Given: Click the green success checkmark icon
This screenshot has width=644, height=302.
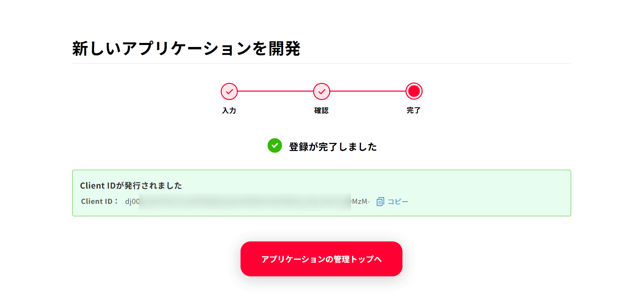Looking at the screenshot, I should click(x=275, y=146).
